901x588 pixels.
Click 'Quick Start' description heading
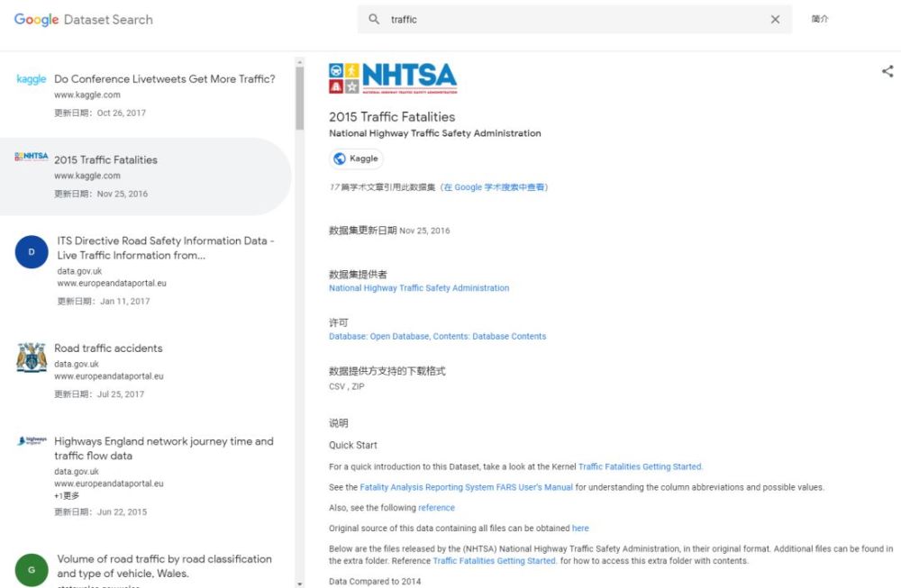pyautogui.click(x=353, y=445)
